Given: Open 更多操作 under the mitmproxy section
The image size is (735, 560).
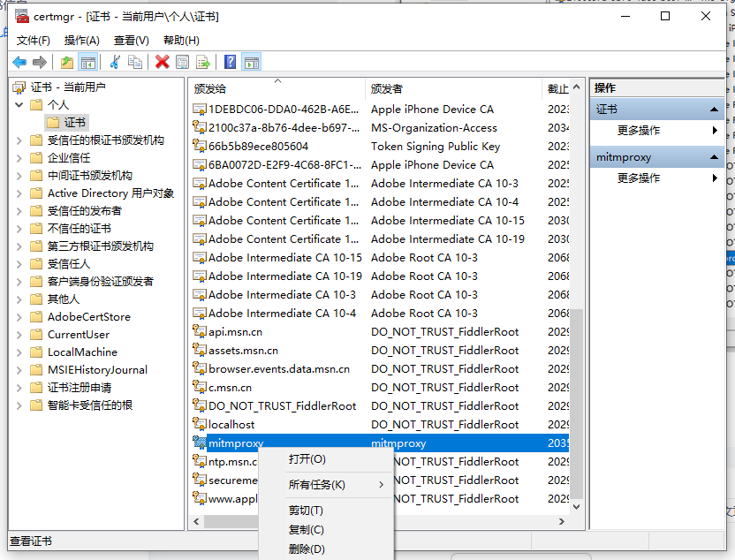Looking at the screenshot, I should [x=656, y=178].
